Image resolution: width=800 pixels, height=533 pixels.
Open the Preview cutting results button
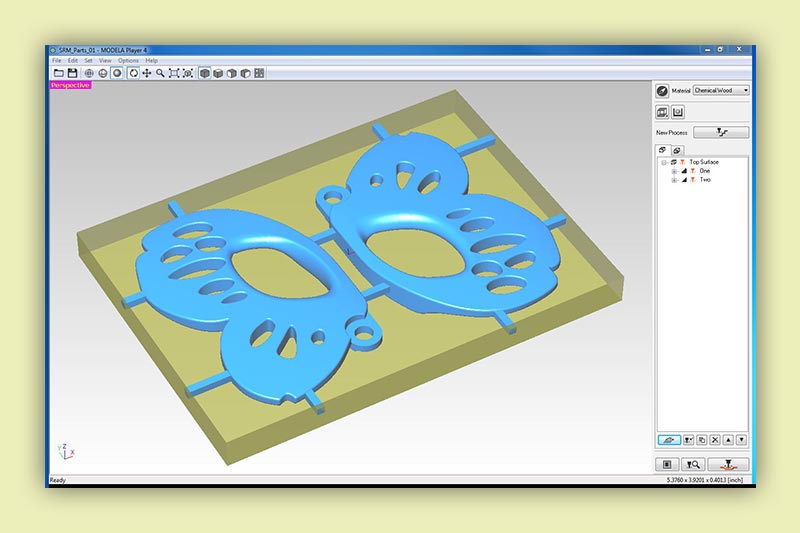(x=694, y=464)
